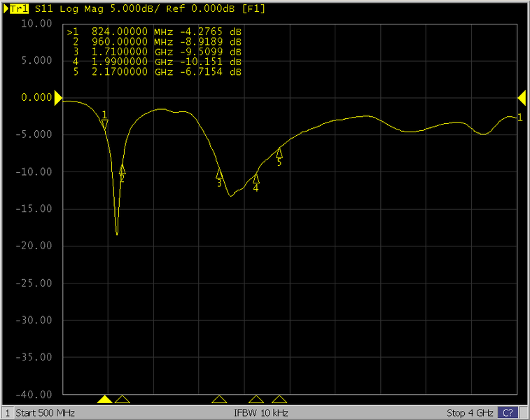Click the second hollow triangle on frequency axis
Viewport: 530px width, 420px height.
tap(219, 399)
